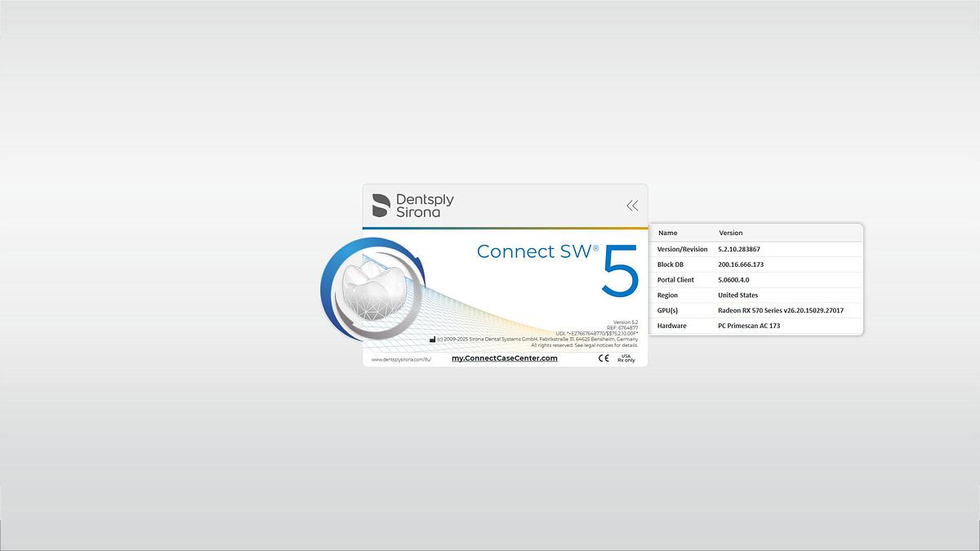Click the Dentsply Sirona logo
The image size is (980, 551).
coord(413,205)
